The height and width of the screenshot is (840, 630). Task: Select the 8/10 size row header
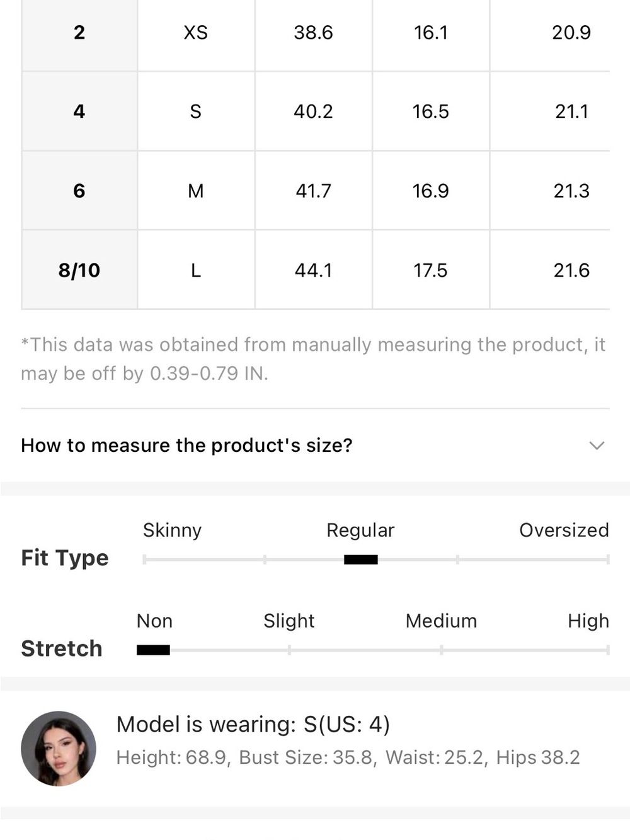click(x=79, y=270)
